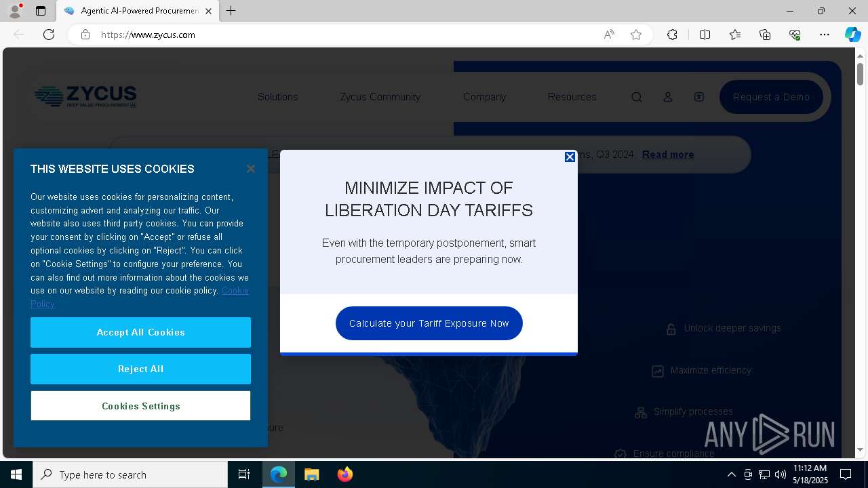Open Browser essentials icon
This screenshot has height=488, width=868.
(795, 35)
